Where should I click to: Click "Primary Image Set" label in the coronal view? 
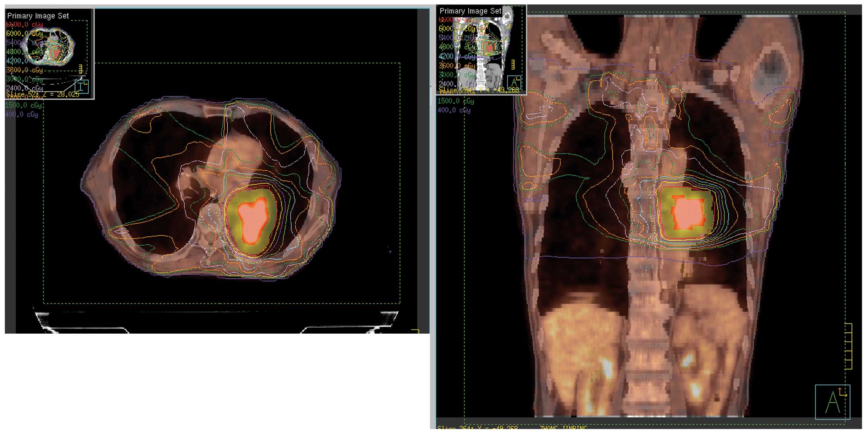click(x=470, y=11)
